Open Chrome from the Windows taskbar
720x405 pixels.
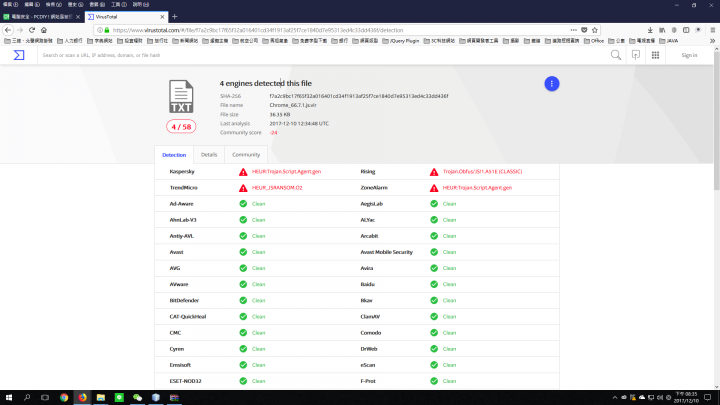tap(64, 398)
